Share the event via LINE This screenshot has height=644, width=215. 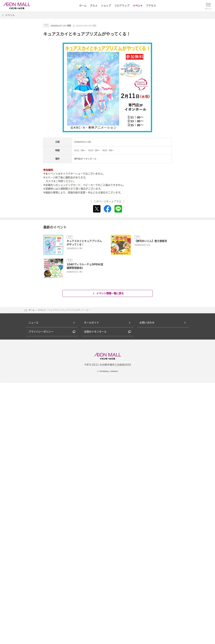pyautogui.click(x=118, y=209)
